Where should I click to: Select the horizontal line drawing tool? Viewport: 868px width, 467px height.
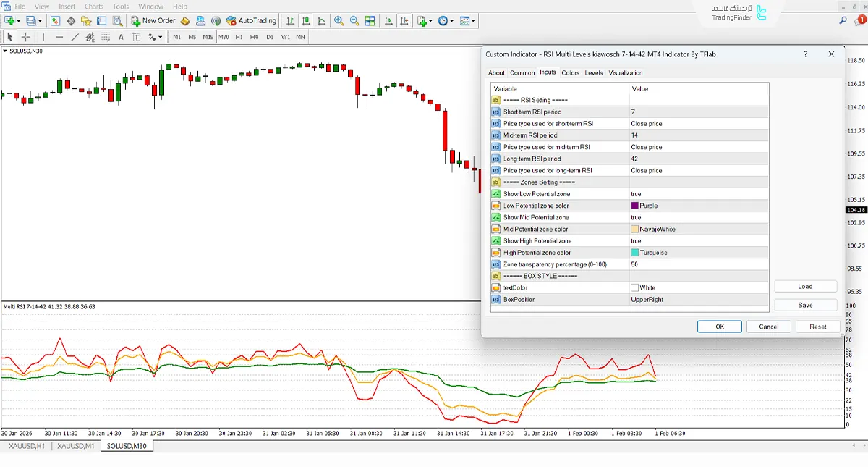click(59, 37)
